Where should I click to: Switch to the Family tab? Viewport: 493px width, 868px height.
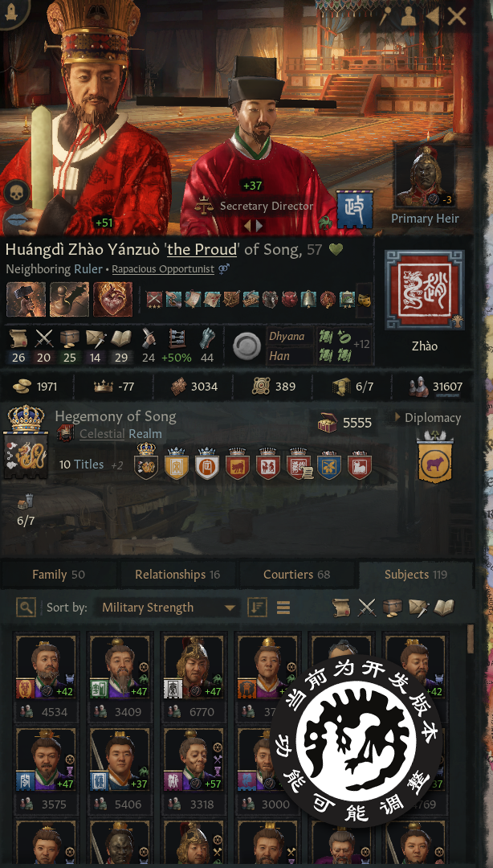[58, 575]
